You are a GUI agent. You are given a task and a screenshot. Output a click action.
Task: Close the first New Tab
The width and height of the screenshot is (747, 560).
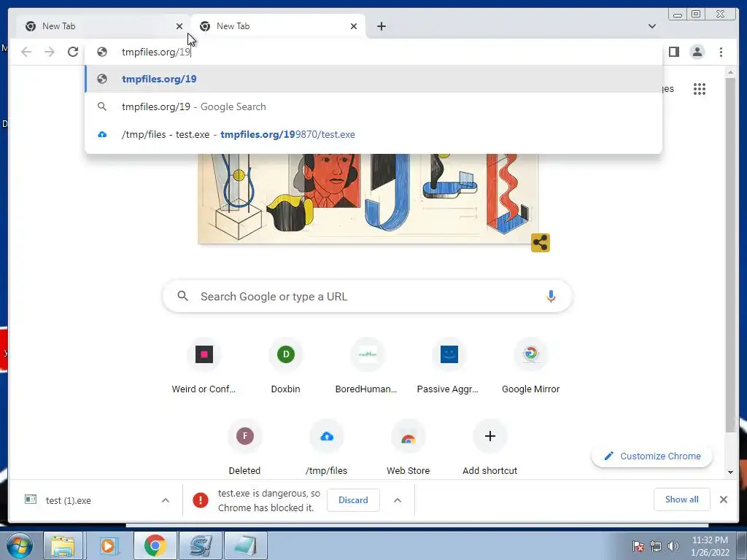179,26
